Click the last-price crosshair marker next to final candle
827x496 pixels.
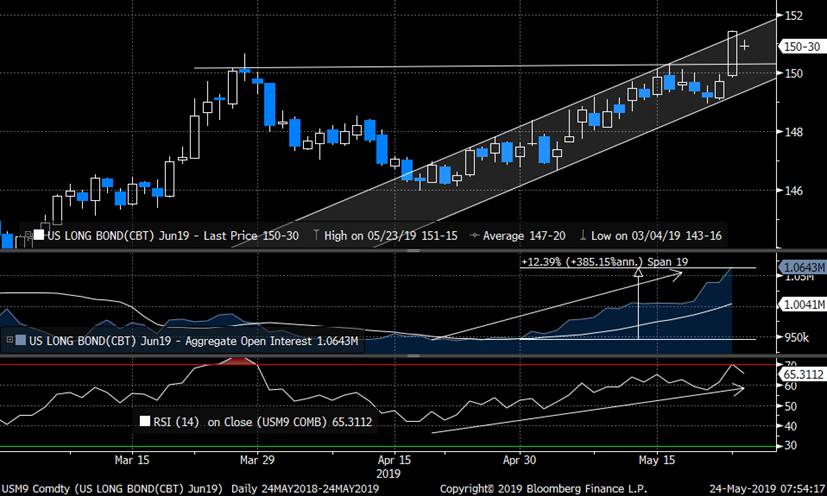point(744,46)
